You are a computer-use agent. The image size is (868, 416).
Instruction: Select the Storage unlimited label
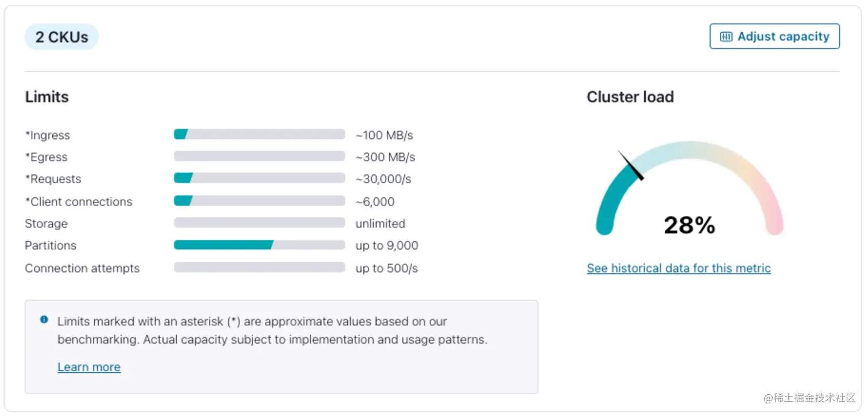tap(380, 223)
